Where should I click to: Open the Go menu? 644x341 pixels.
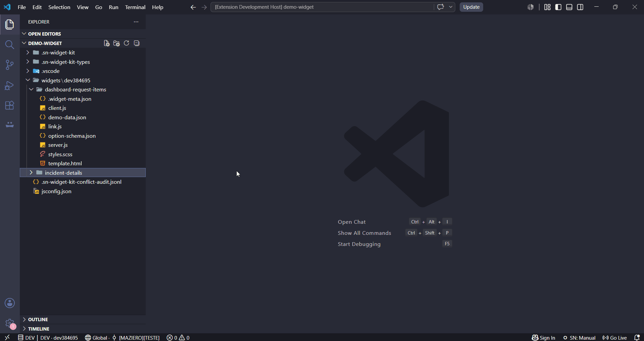(x=99, y=7)
